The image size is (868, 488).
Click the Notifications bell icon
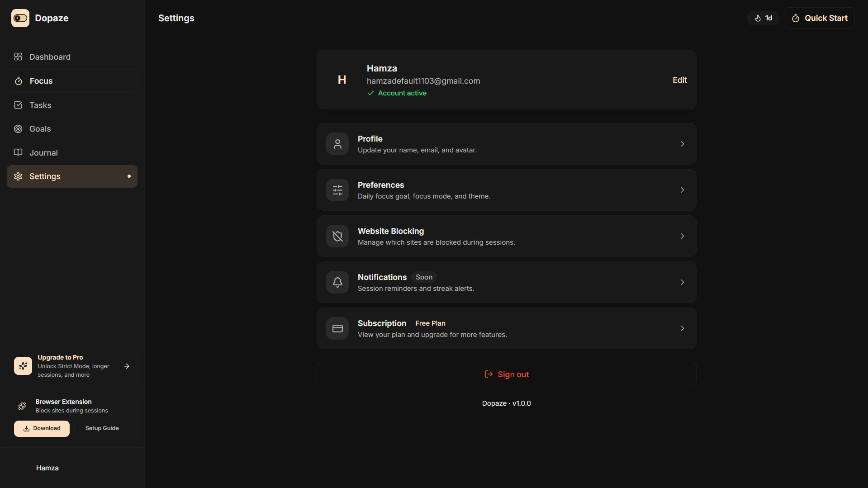tap(337, 282)
